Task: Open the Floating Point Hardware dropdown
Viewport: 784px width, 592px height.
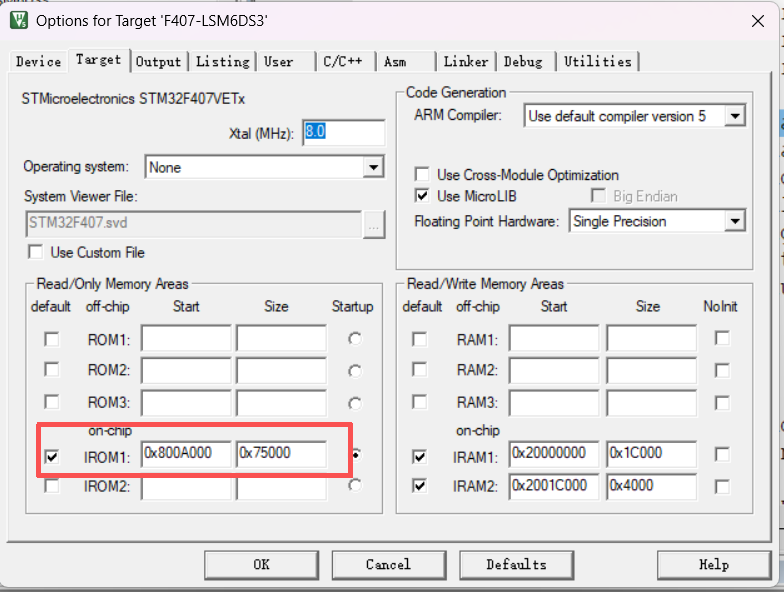Action: click(x=734, y=221)
